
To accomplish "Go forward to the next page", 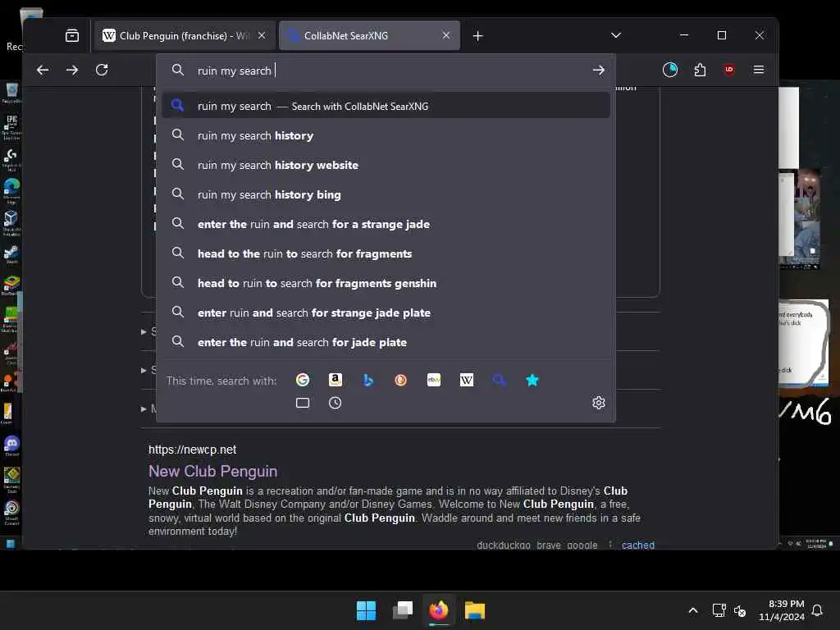I will 72,71.
